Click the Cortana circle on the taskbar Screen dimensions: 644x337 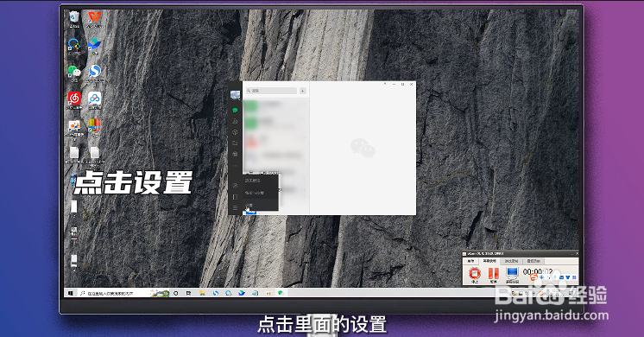pos(176,293)
